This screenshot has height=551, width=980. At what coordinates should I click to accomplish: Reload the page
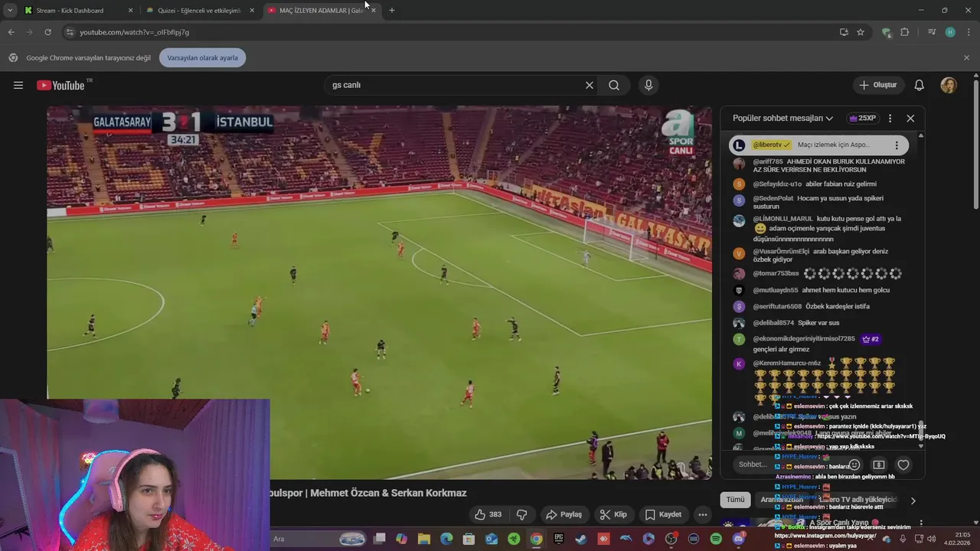(47, 32)
